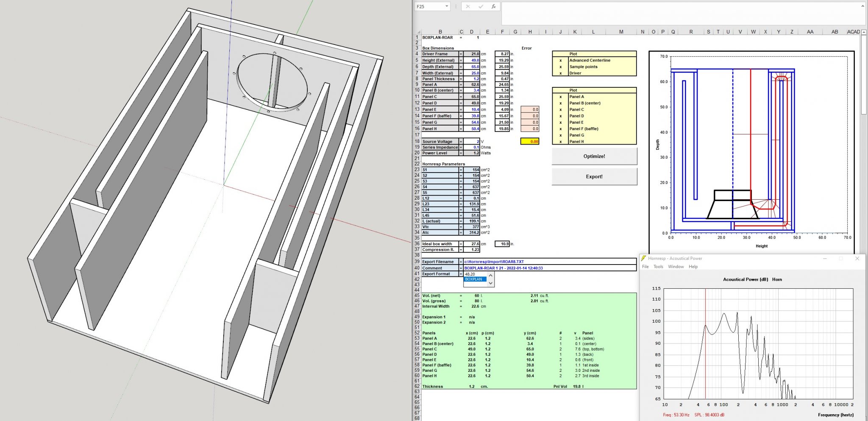Click the Vol. (gross) value 80
868x421 pixels.
coord(476,301)
